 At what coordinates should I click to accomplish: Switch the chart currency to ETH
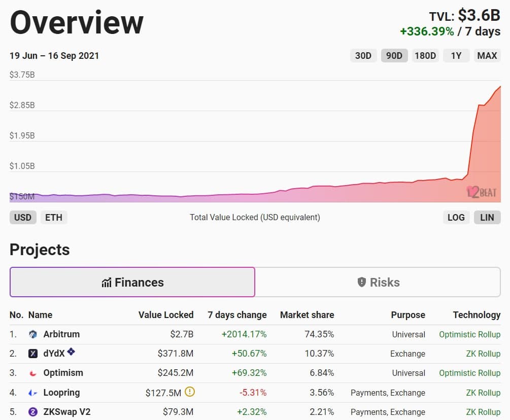54,217
